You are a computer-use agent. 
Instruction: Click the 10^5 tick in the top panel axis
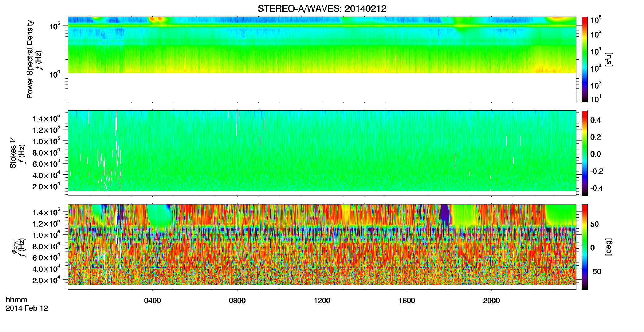click(54, 26)
